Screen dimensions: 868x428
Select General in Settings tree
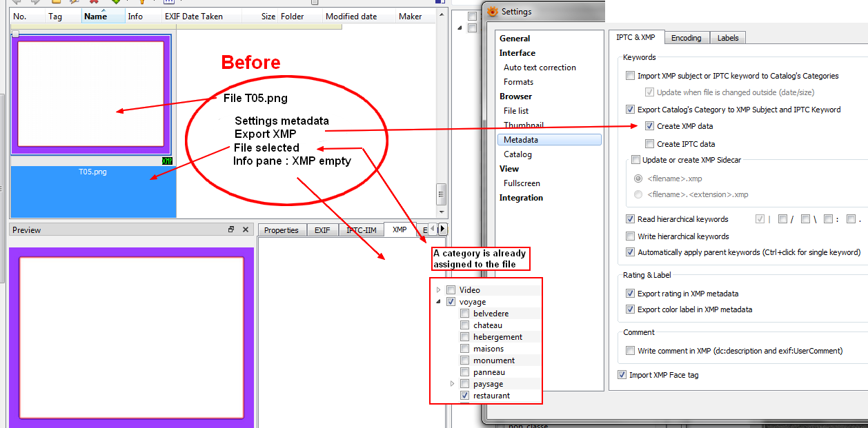click(515, 39)
